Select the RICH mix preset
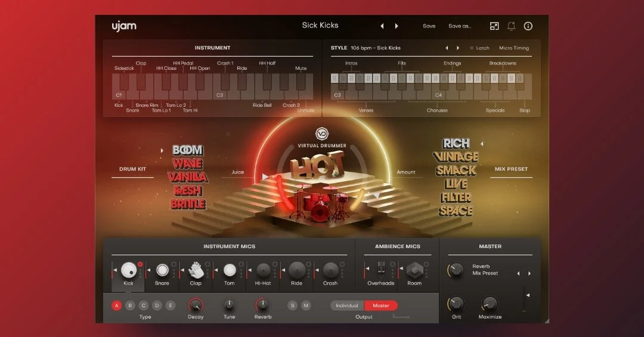 click(456, 143)
